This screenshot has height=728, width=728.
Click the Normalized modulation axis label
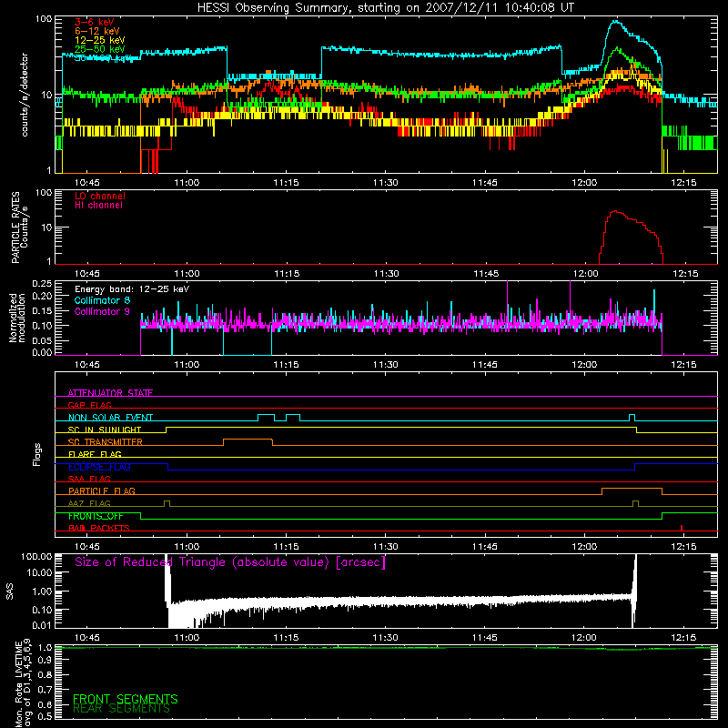coord(16,318)
